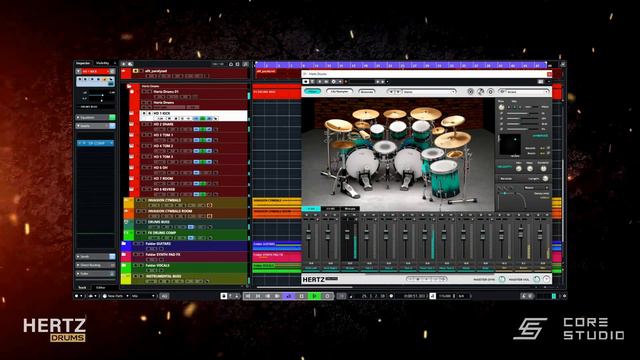Image resolution: width=640 pixels, height=360 pixels.
Task: Select the teal mixer tab above the plugin faders
Action: click(311, 209)
